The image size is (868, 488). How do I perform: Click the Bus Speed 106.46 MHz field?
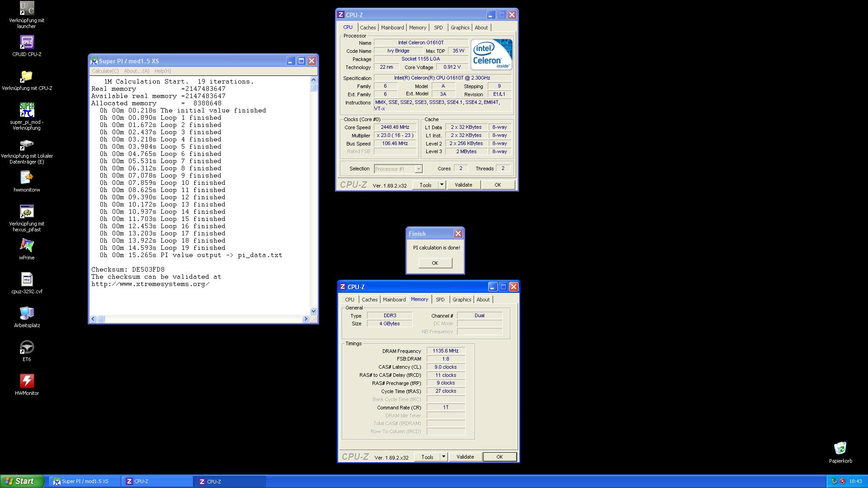(395, 144)
